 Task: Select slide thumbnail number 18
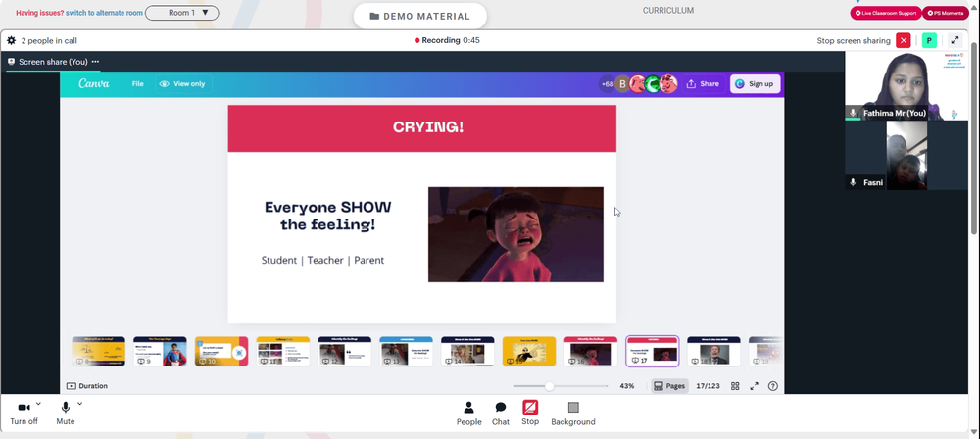713,352
